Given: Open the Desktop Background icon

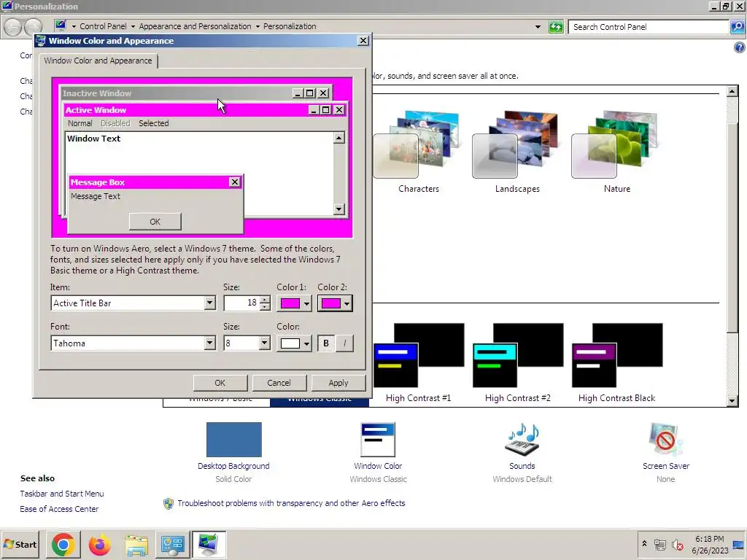Looking at the screenshot, I should (234, 440).
